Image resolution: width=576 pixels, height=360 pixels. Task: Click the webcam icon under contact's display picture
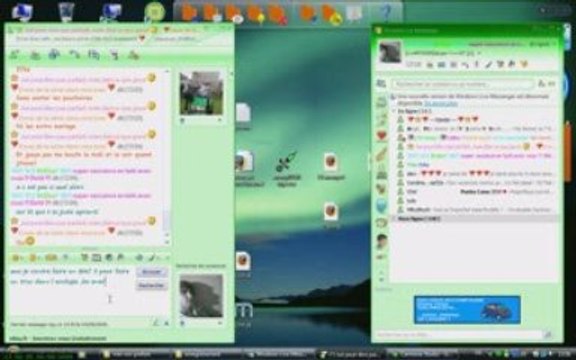tap(183, 120)
